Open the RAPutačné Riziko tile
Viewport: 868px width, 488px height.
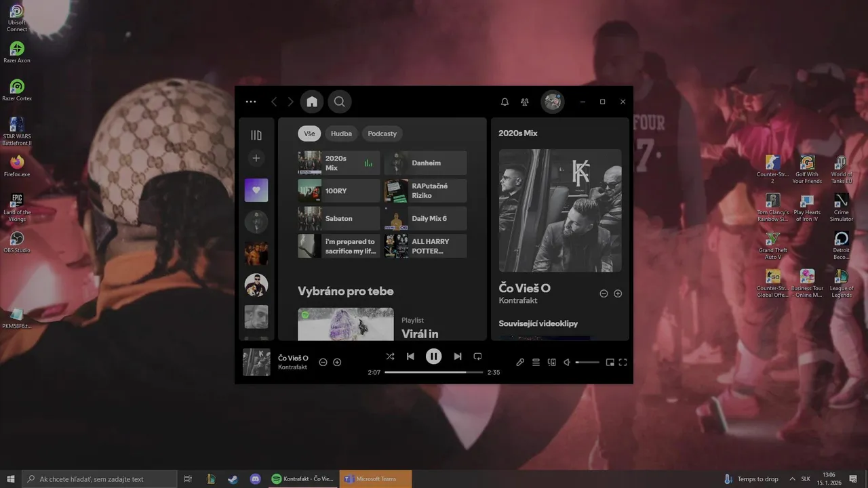tap(426, 190)
